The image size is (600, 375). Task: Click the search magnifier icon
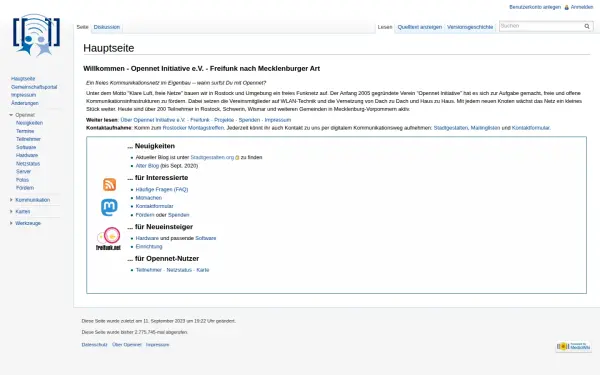(587, 26)
